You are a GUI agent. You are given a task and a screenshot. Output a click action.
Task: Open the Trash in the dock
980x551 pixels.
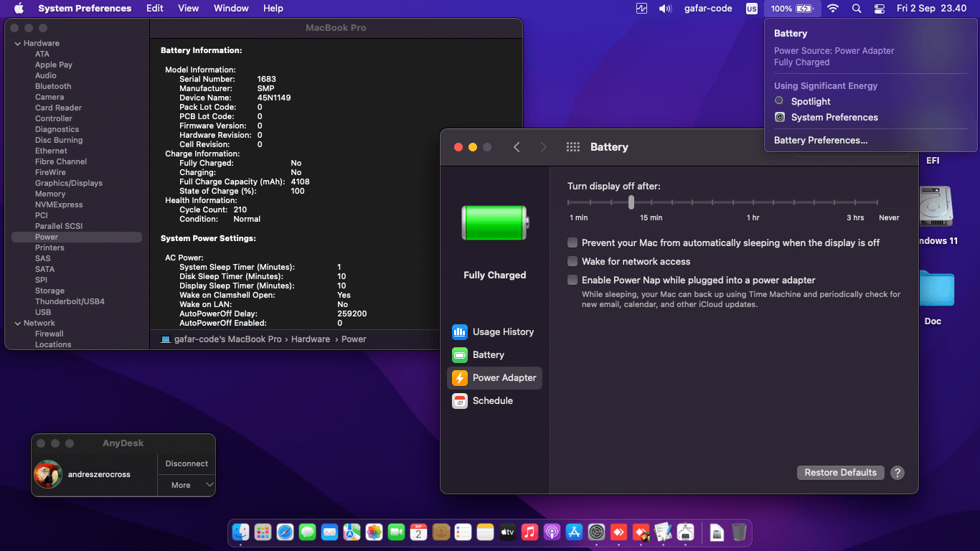tap(739, 532)
